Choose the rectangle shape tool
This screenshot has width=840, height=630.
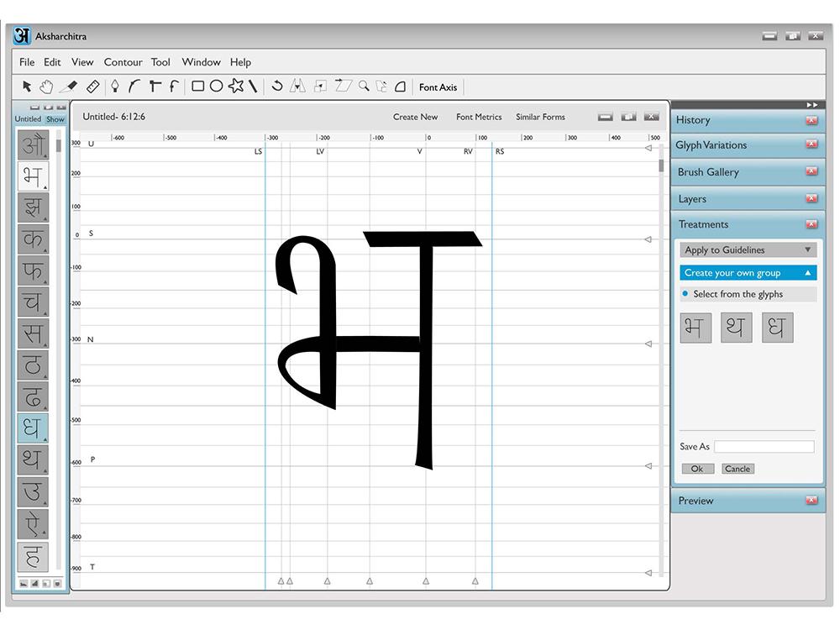(197, 86)
